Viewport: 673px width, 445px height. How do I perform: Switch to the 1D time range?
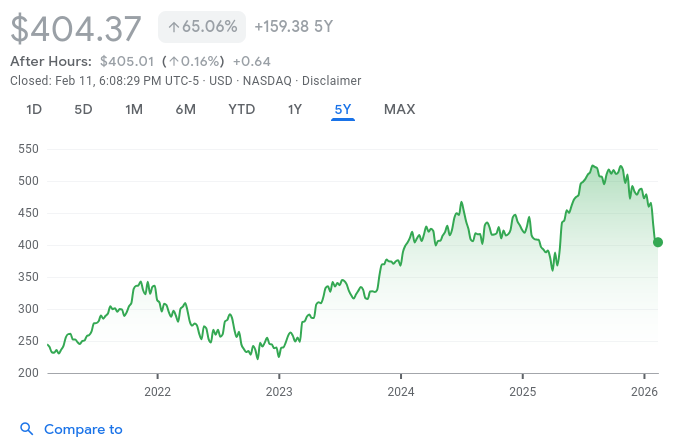(34, 109)
